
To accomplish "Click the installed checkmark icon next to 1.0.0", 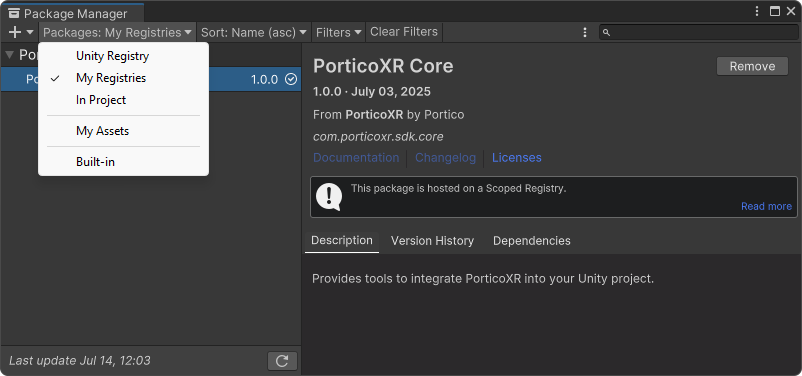I will (291, 79).
